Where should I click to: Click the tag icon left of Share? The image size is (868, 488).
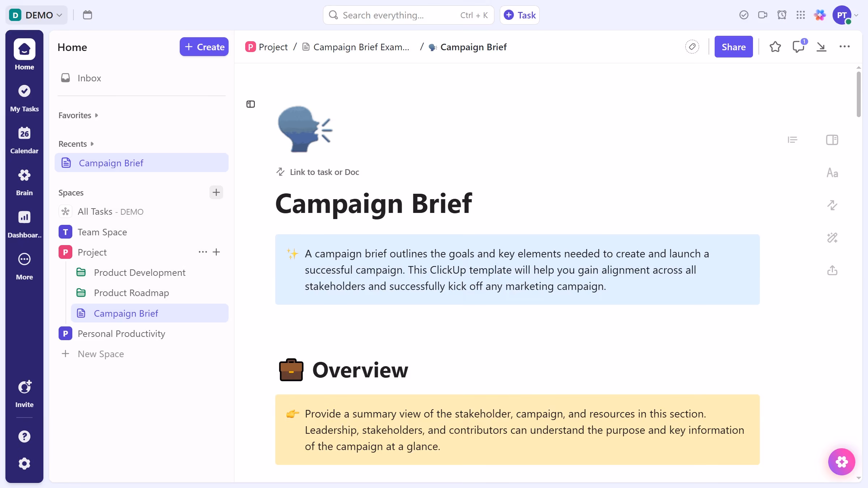point(692,47)
